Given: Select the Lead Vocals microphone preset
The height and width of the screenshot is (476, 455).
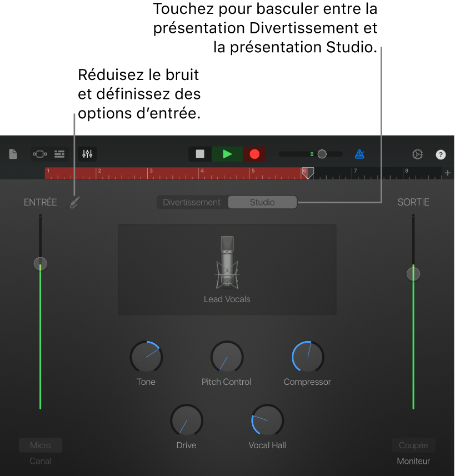Looking at the screenshot, I should (x=227, y=269).
